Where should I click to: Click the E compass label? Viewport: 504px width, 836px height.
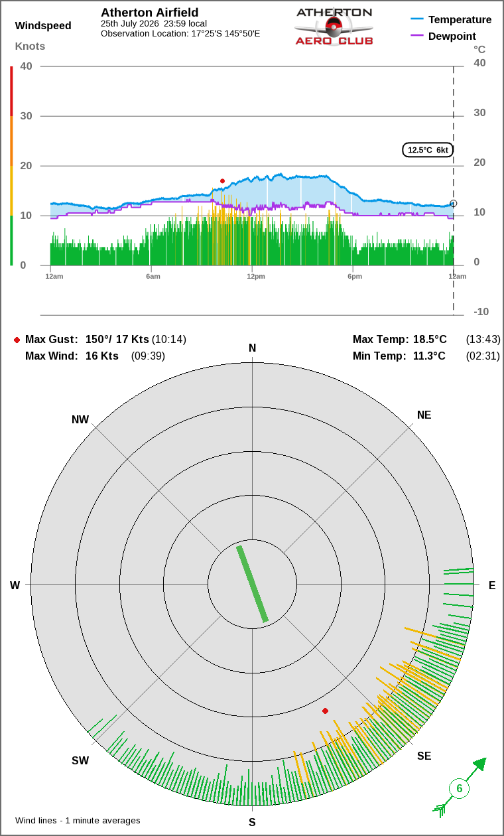[492, 585]
